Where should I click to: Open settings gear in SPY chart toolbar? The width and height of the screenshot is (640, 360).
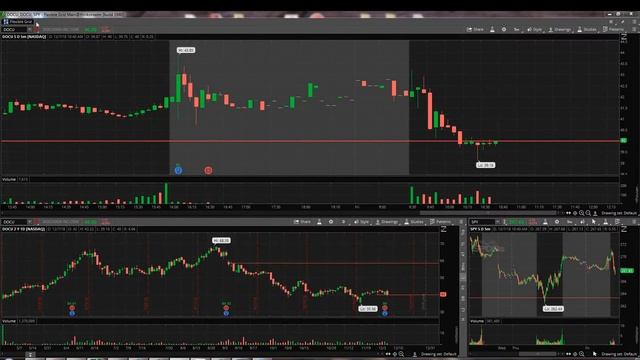[557, 222]
